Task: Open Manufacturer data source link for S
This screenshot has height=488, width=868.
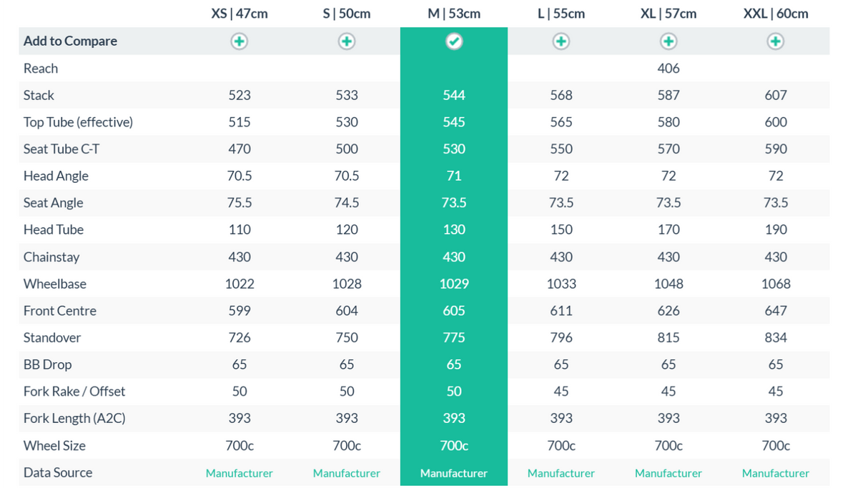Action: [x=347, y=473]
